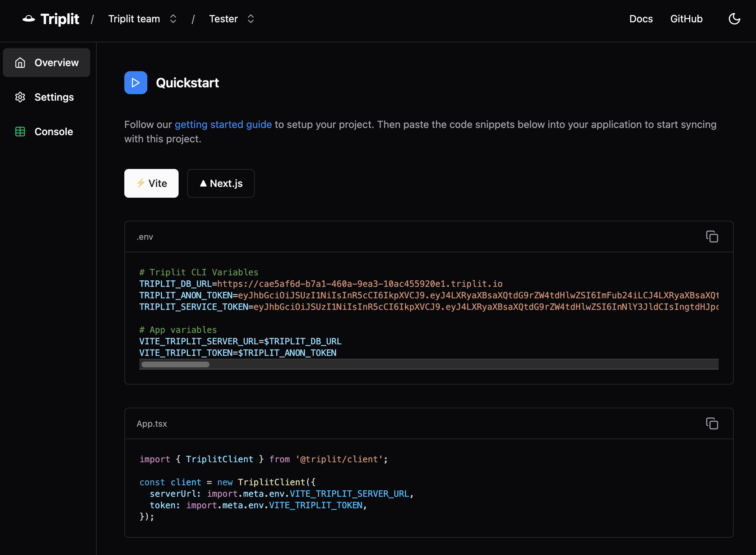The image size is (756, 555).
Task: Click the Triplit hat logo icon
Action: [x=29, y=19]
